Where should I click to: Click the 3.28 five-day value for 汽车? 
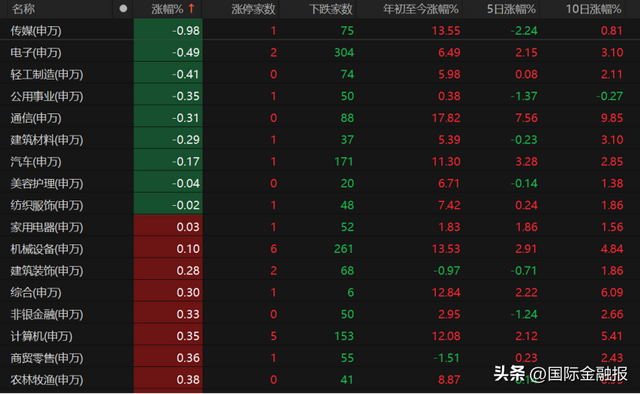tap(527, 162)
